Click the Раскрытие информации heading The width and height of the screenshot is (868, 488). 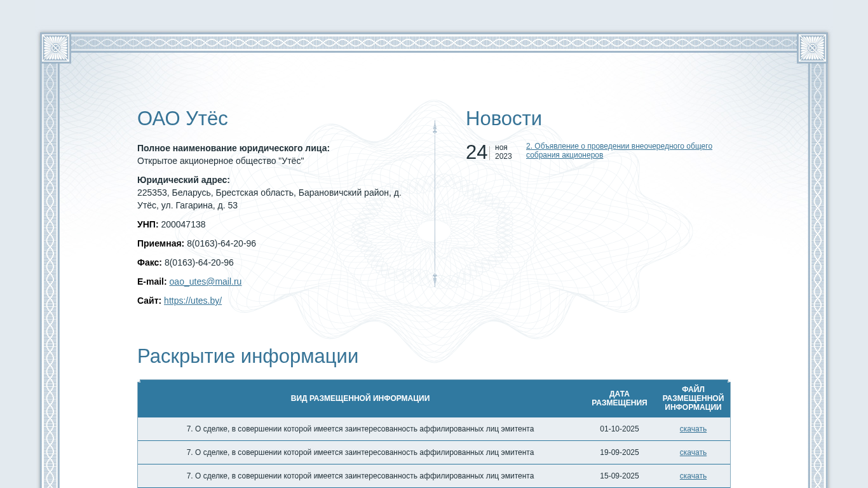(247, 356)
